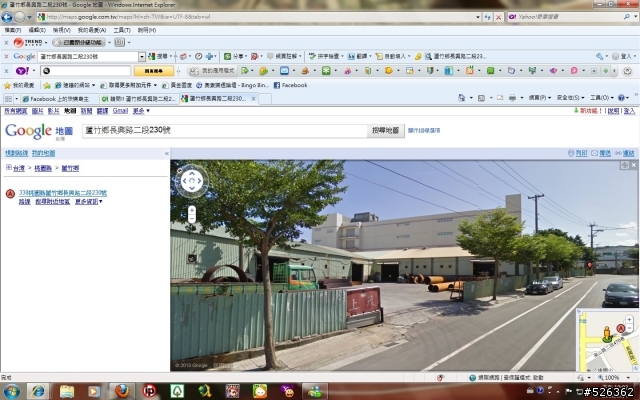Click the red A marker in results list
Viewport: 640px width, 400px height.
click(10, 194)
